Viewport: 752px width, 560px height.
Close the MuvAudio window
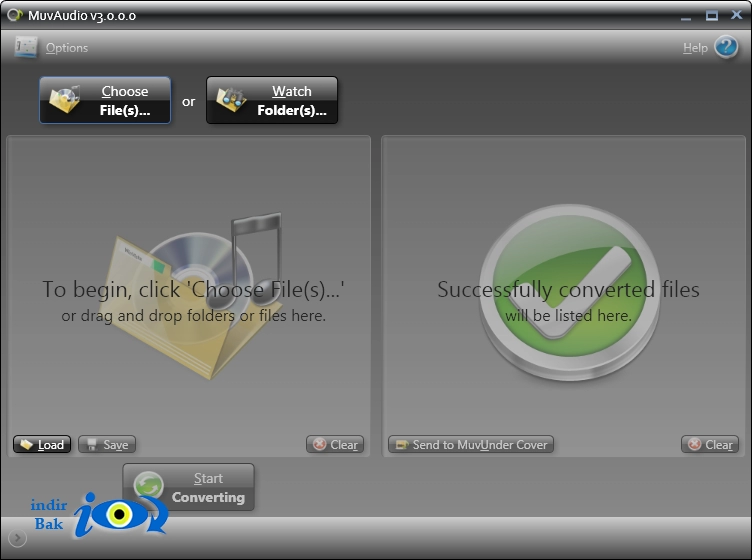click(x=737, y=15)
